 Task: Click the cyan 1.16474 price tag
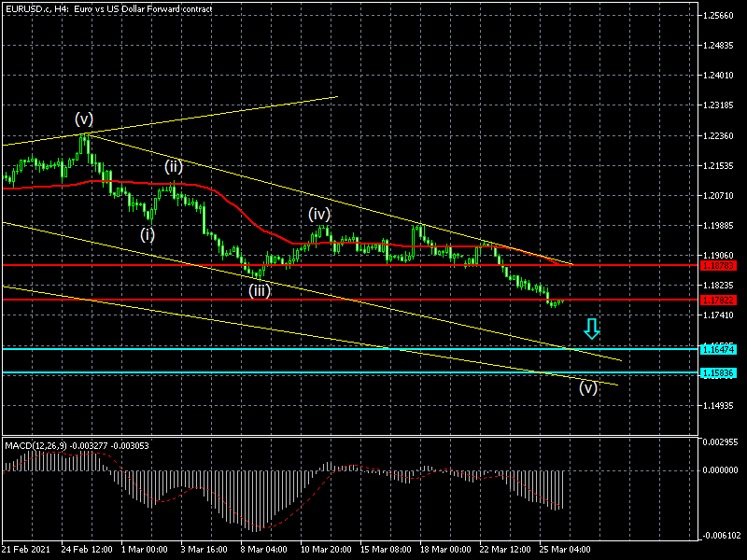click(x=717, y=349)
